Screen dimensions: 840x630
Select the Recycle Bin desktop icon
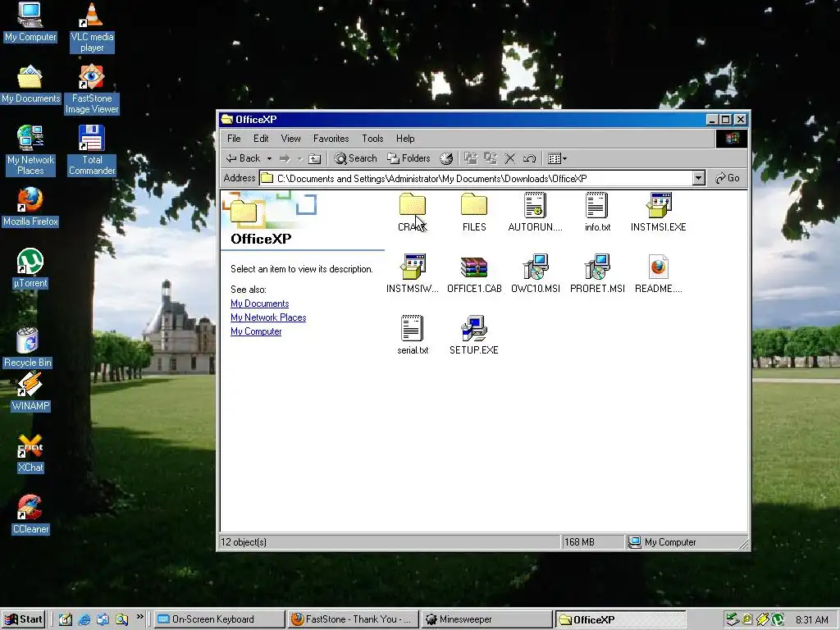click(28, 348)
